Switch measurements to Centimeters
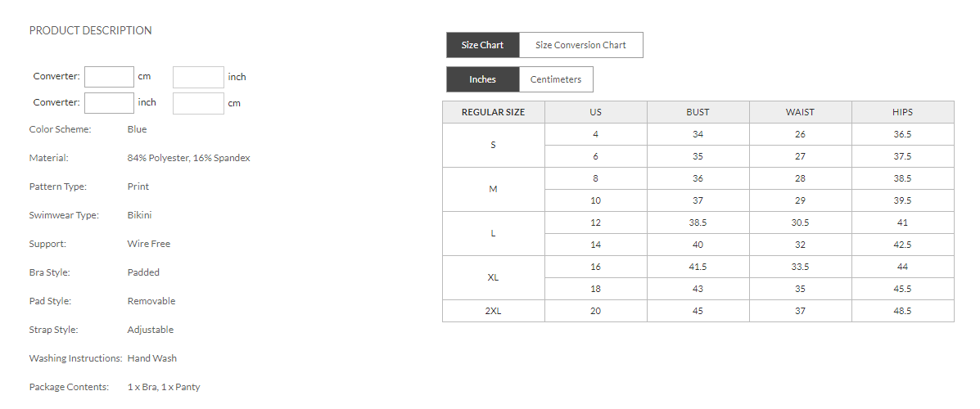Viewport: 980px width, 409px height. click(556, 79)
